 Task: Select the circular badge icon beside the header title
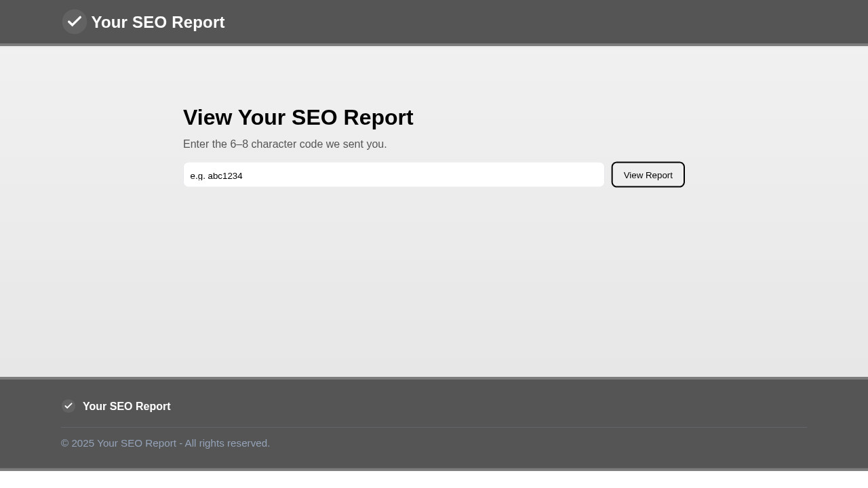point(75,22)
